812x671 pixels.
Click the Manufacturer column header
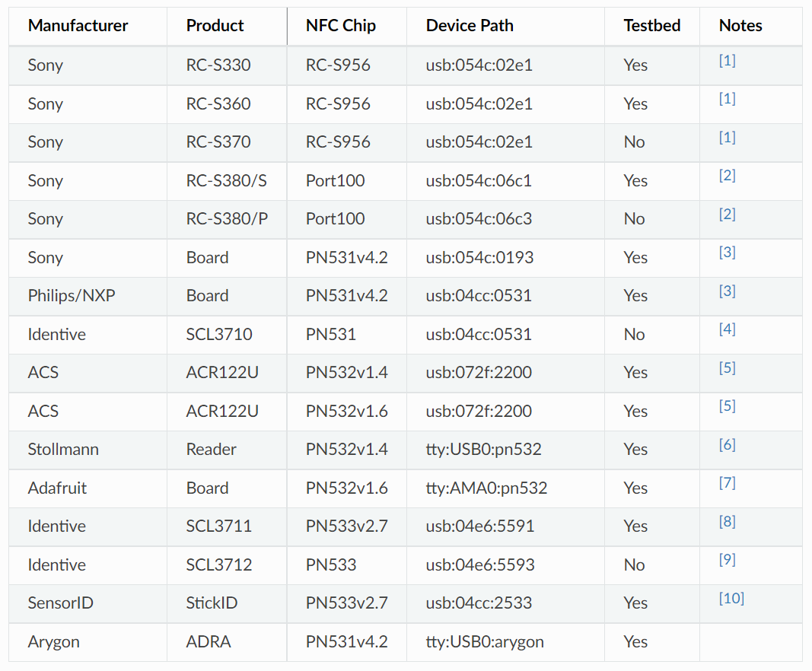pyautogui.click(x=78, y=26)
